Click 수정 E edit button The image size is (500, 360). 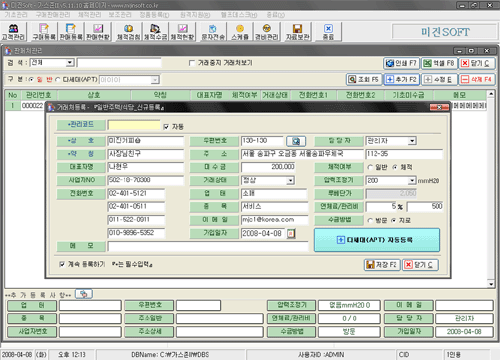439,79
